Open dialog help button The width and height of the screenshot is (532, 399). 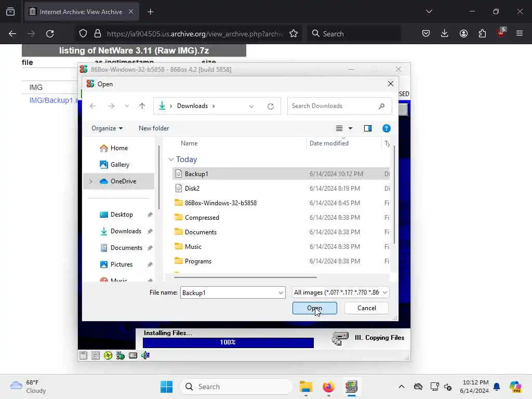[x=387, y=128]
